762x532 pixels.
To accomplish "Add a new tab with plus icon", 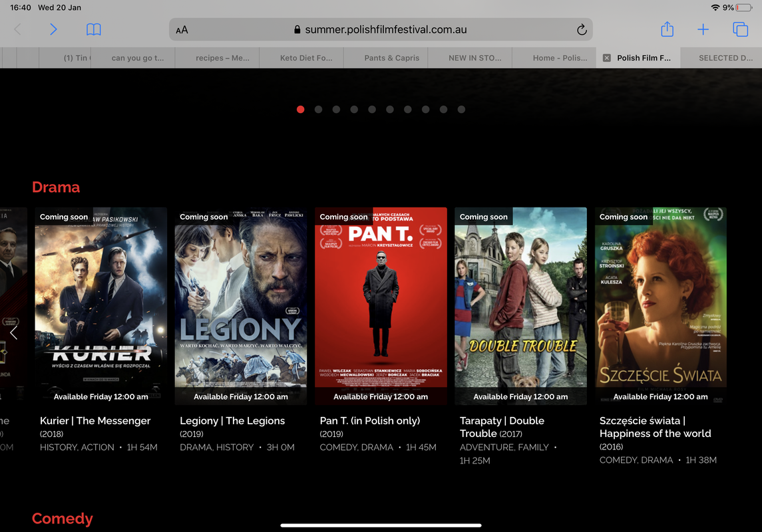I will (x=703, y=30).
